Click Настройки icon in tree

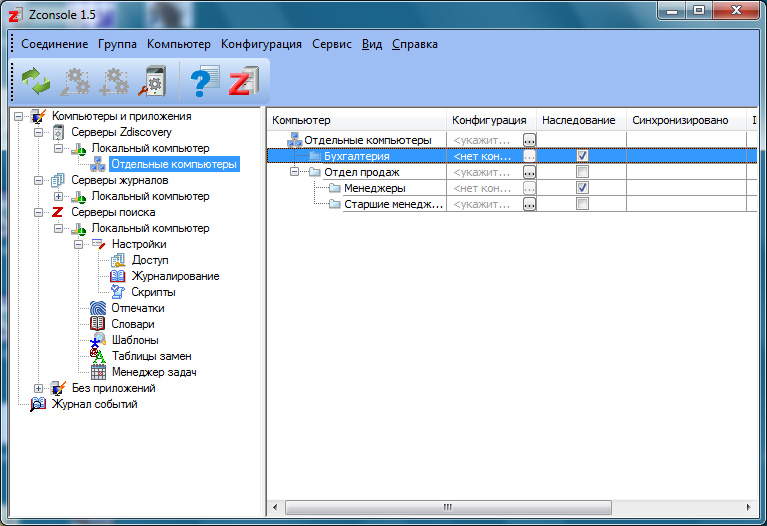coord(98,244)
